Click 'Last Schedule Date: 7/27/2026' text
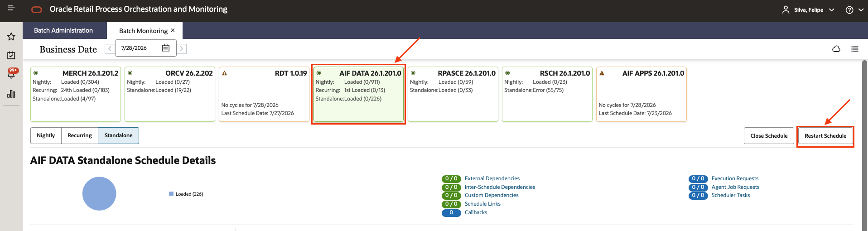The height and width of the screenshot is (231, 868). [x=257, y=113]
